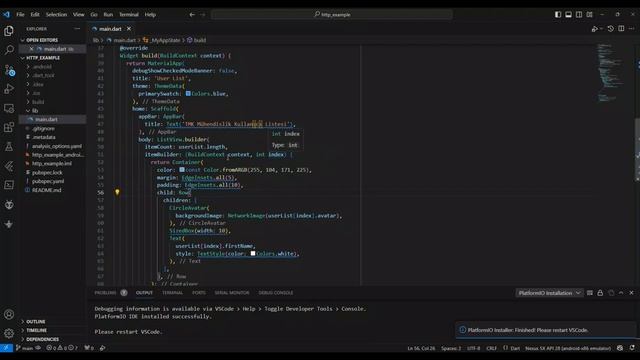Screen dimensions: 640x360
Task: Toggle secondary side bar layout button
Action: click(579, 14)
